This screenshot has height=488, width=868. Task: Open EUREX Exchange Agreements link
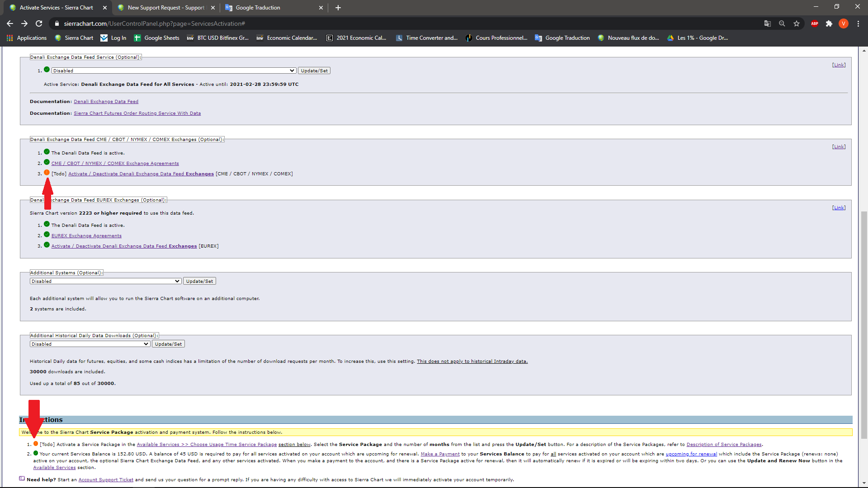click(86, 236)
